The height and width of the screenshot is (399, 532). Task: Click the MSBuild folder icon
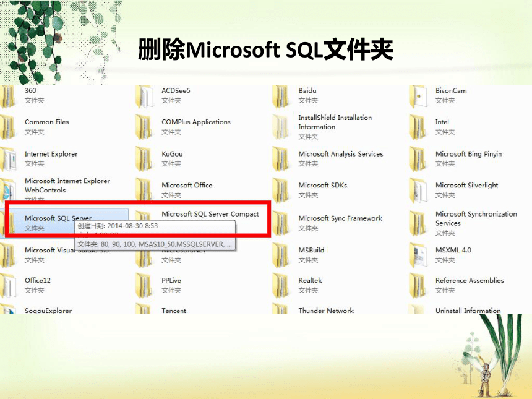click(281, 255)
